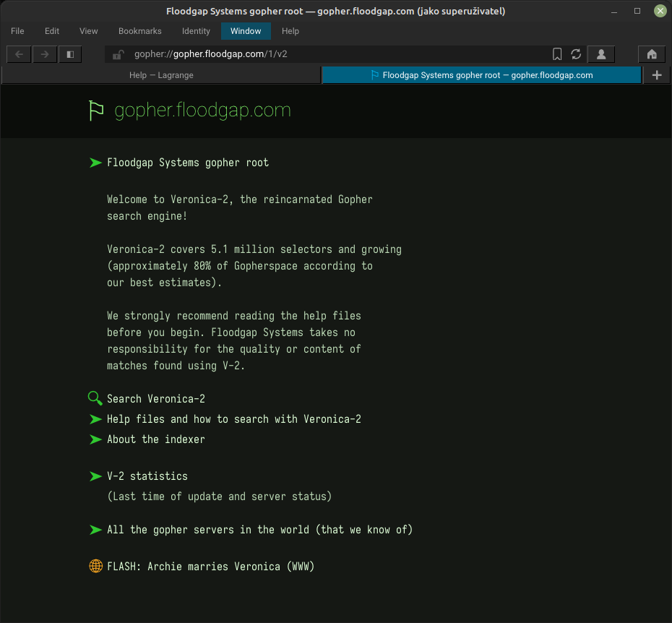Open All the gopher servers link
The image size is (672, 623).
(259, 530)
